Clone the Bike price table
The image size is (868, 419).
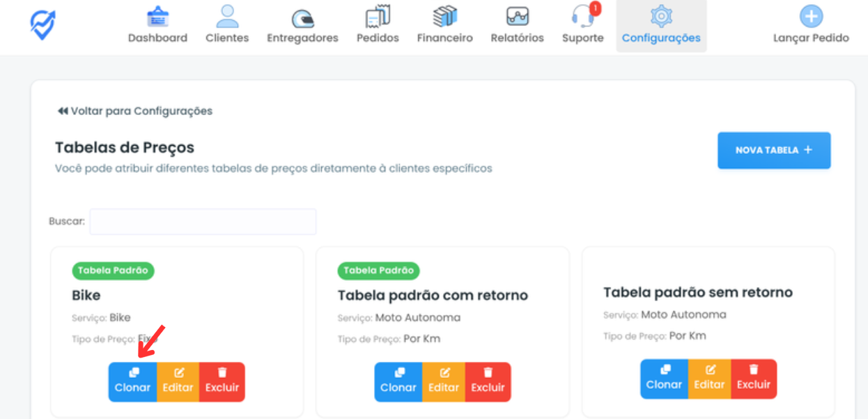[x=132, y=381]
